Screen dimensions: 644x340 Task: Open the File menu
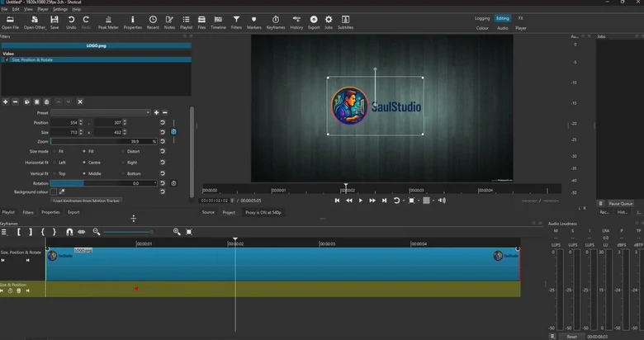(x=4, y=9)
